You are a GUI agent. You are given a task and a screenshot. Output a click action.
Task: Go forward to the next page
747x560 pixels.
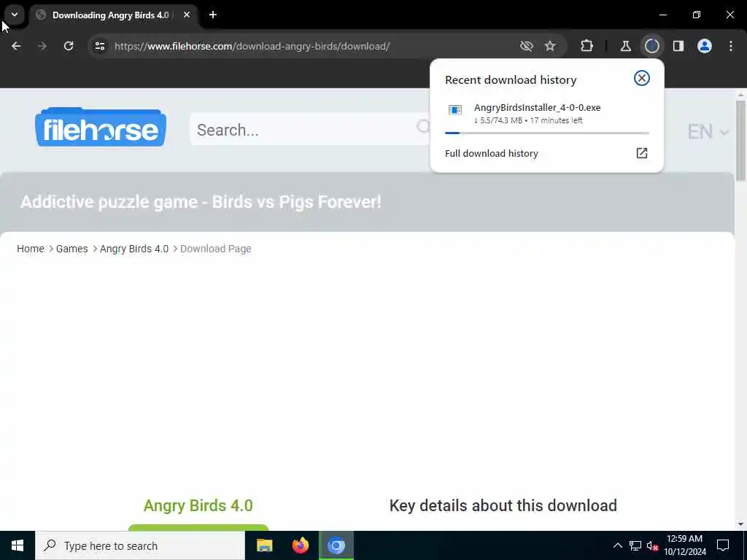42,46
